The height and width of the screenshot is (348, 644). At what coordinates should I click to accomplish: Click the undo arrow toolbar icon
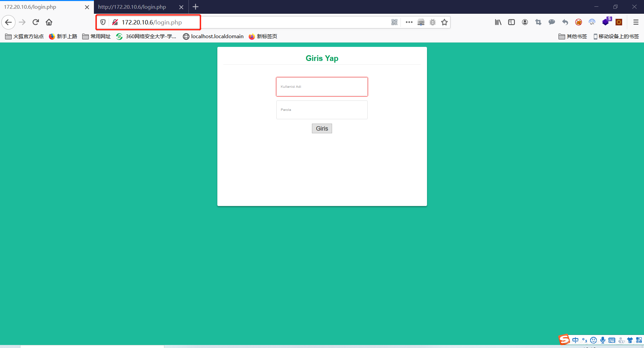click(x=565, y=22)
